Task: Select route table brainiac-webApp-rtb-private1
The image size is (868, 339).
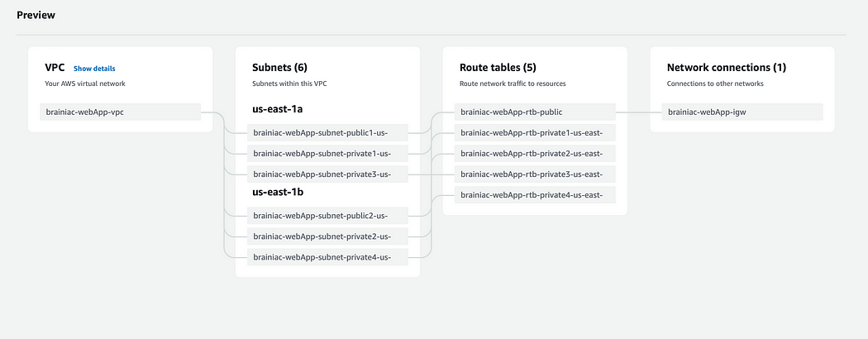Action: pyautogui.click(x=535, y=133)
